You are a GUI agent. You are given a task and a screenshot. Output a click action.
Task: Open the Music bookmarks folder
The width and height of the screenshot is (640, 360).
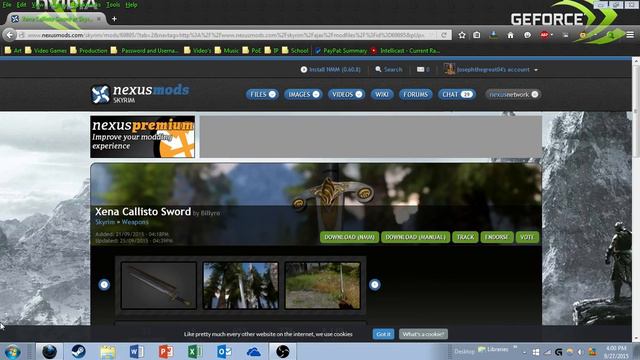point(227,51)
